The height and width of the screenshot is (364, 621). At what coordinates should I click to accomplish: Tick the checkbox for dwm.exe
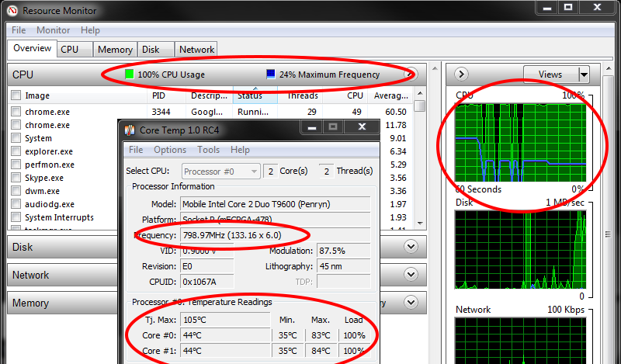16,191
